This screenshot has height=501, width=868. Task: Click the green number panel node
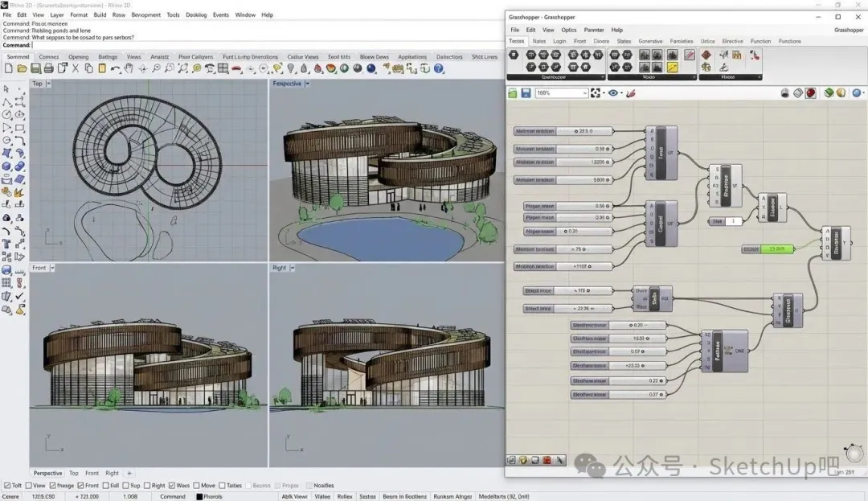pyautogui.click(x=776, y=249)
